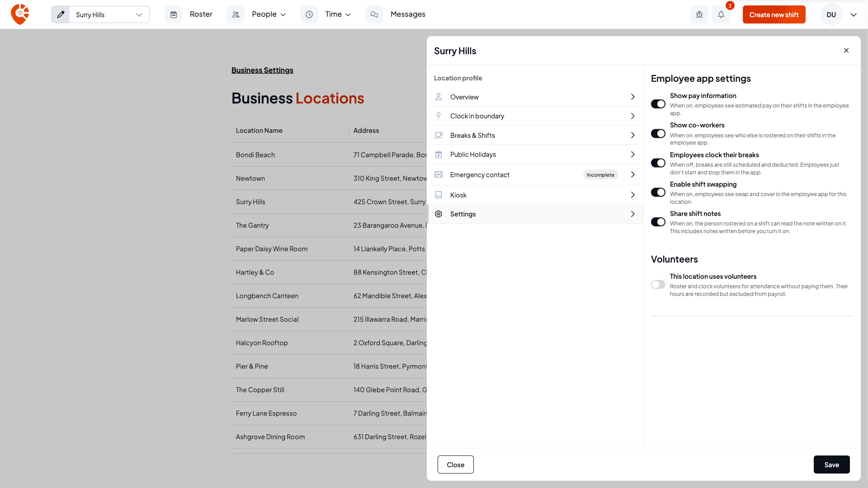Click the DU user avatar
Screen dimensions: 868x488
click(831, 14)
